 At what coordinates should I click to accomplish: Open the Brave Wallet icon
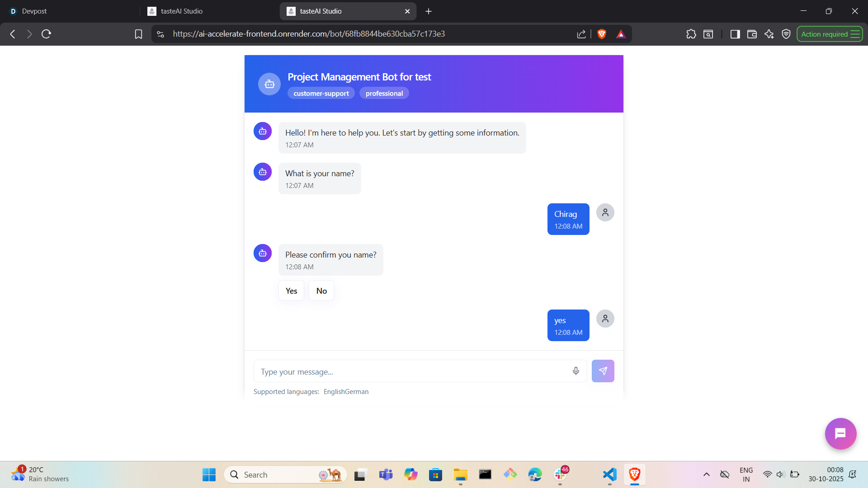tap(752, 34)
